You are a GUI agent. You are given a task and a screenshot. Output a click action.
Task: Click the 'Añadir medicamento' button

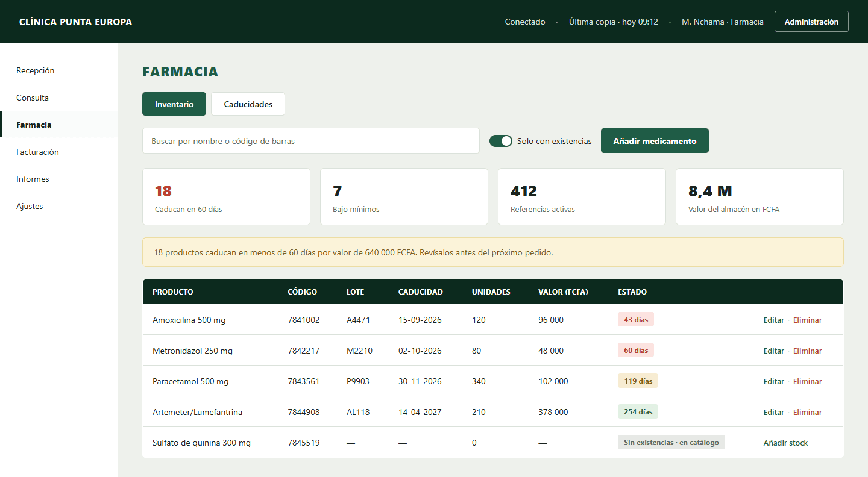tap(655, 141)
